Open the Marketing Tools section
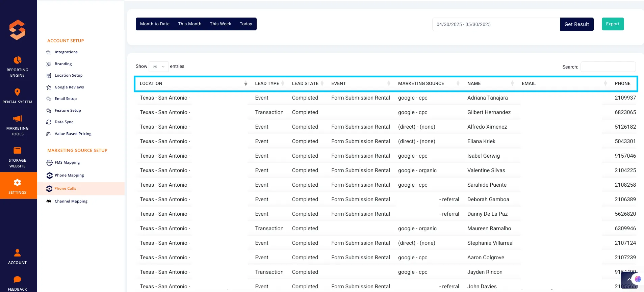 coord(18,125)
